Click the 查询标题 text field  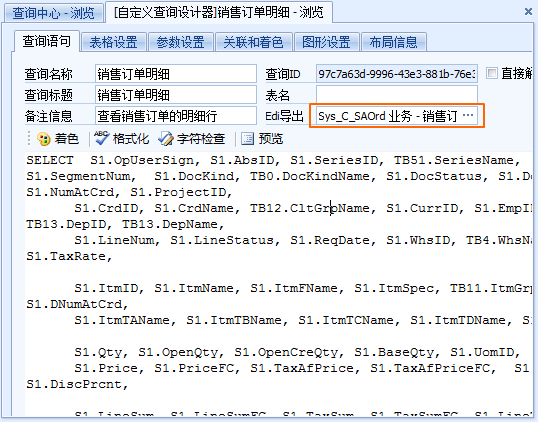pos(176,95)
